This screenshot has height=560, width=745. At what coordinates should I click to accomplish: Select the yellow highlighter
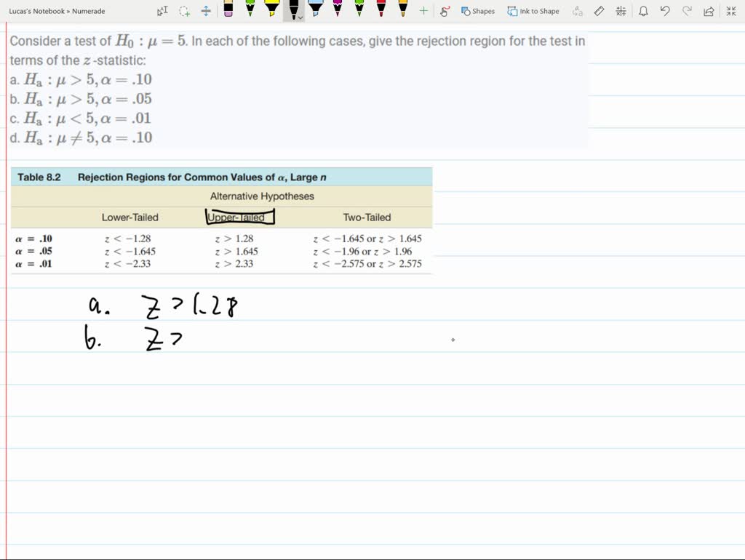point(272,9)
